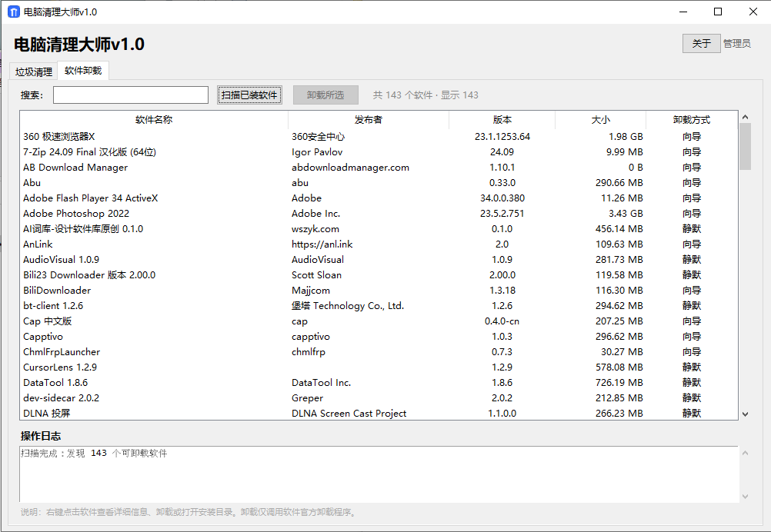Select the Abu software row
The height and width of the screenshot is (532, 771).
point(379,183)
